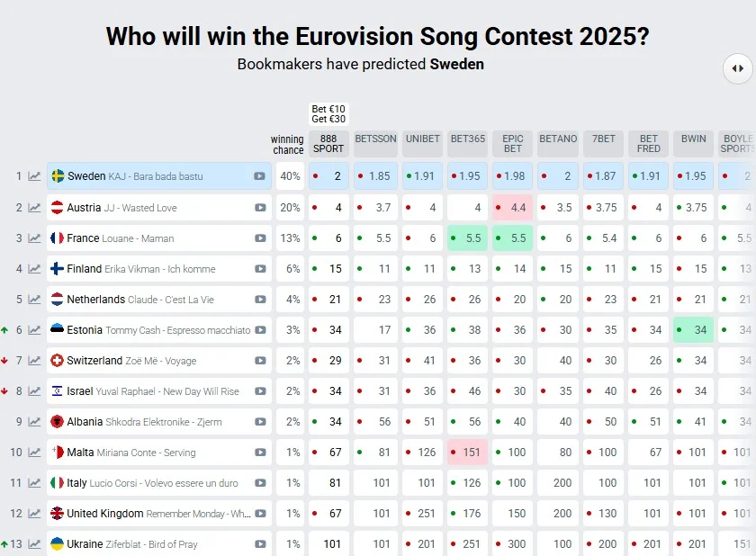756x556 pixels.
Task: Click the chart icon beside France
Action: pos(34,238)
